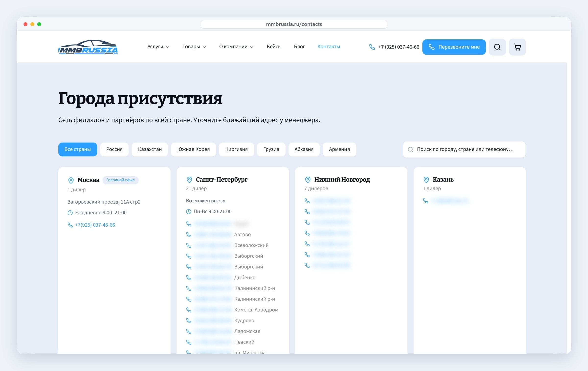This screenshot has width=588, height=371.
Task: Click the location pin next to Нижний Новгород
Action: pyautogui.click(x=308, y=180)
